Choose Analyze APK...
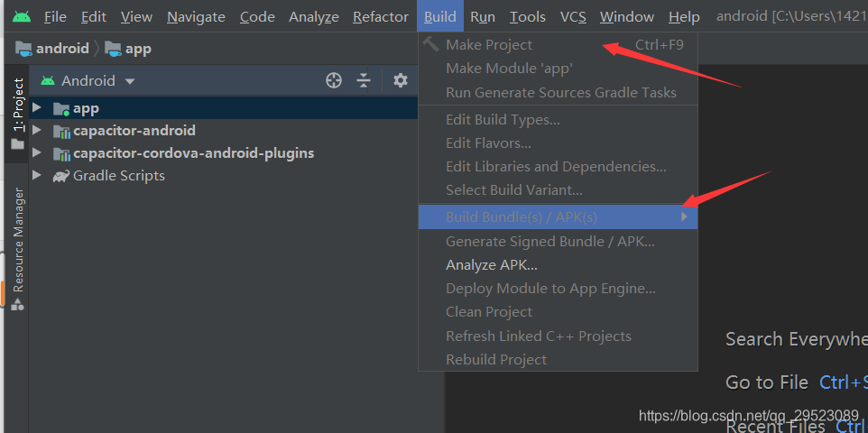 (x=558, y=265)
